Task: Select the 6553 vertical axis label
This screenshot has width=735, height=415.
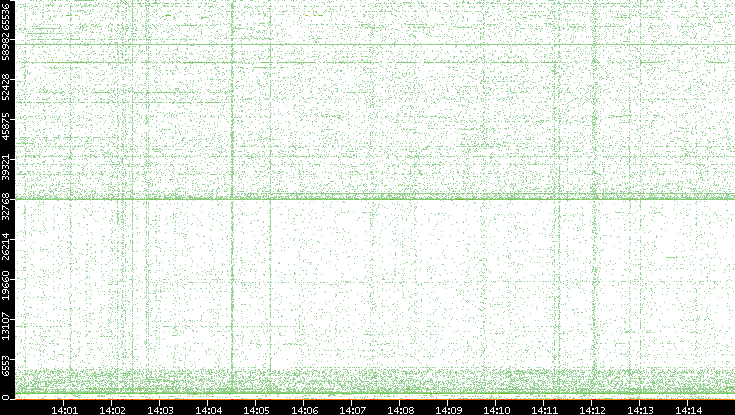Action: (5, 366)
